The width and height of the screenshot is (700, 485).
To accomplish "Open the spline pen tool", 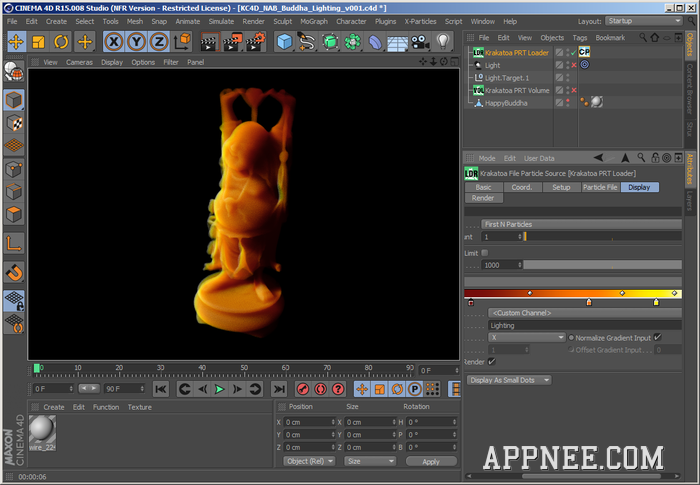I will (307, 42).
